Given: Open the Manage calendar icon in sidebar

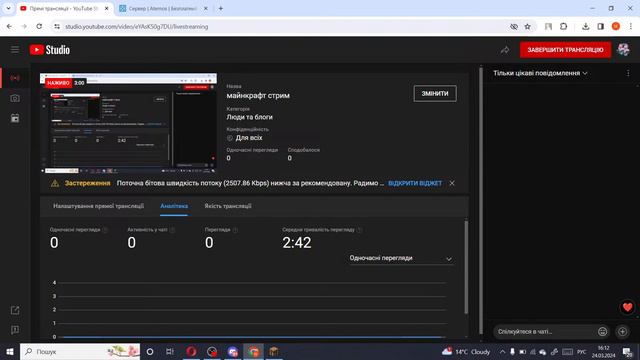Looking at the screenshot, I should (x=15, y=118).
